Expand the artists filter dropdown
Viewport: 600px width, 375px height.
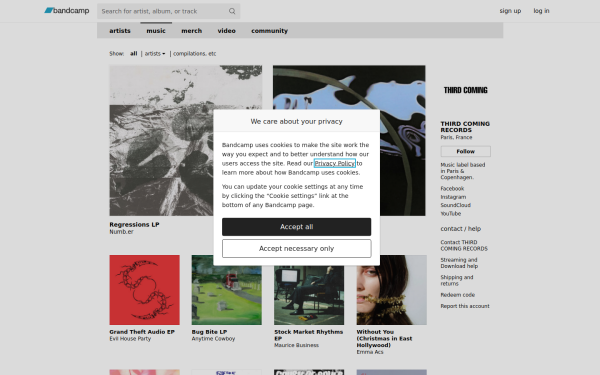[155, 54]
